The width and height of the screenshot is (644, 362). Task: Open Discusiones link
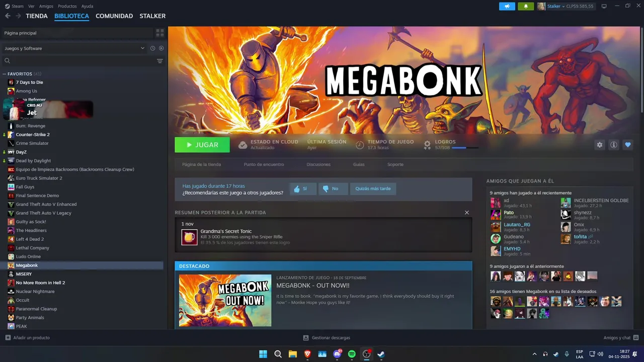pyautogui.click(x=318, y=164)
